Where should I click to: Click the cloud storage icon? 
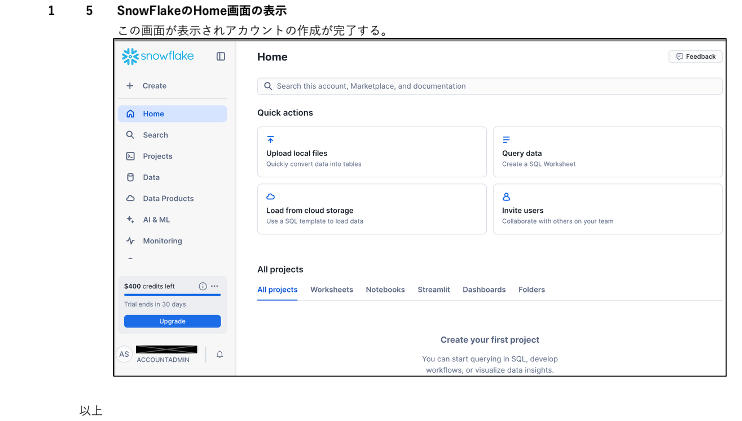coord(270,197)
